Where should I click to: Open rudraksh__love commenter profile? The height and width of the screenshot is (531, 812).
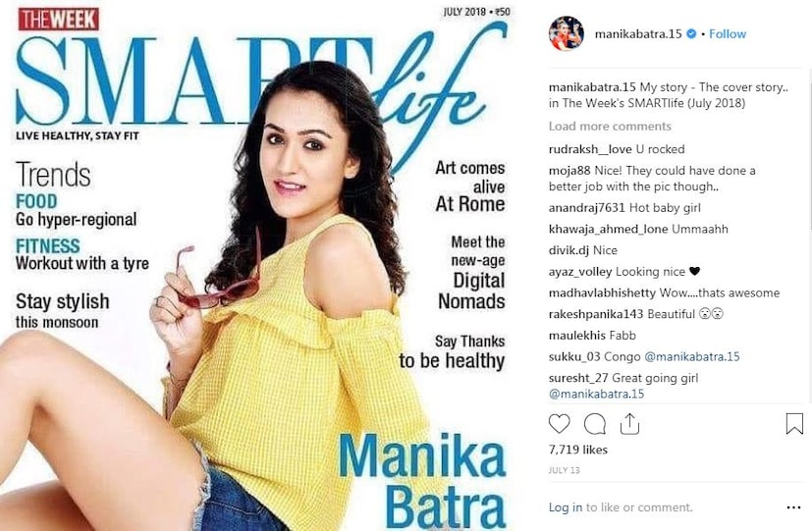[590, 149]
